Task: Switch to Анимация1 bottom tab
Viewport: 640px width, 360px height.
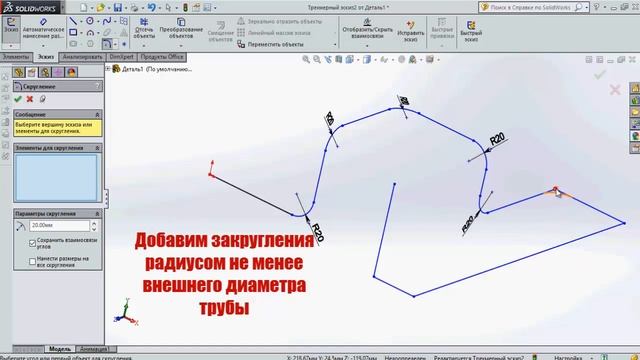Action: click(95, 349)
